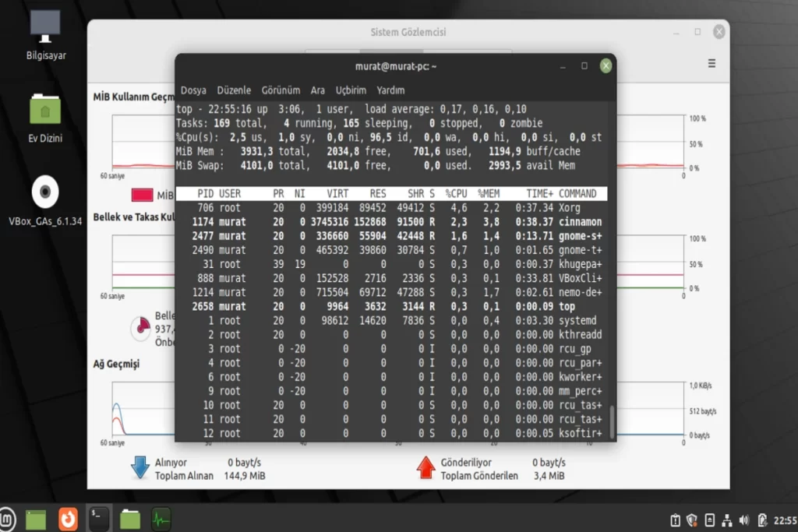
Task: Open the Ara menu in terminal
Action: [317, 90]
